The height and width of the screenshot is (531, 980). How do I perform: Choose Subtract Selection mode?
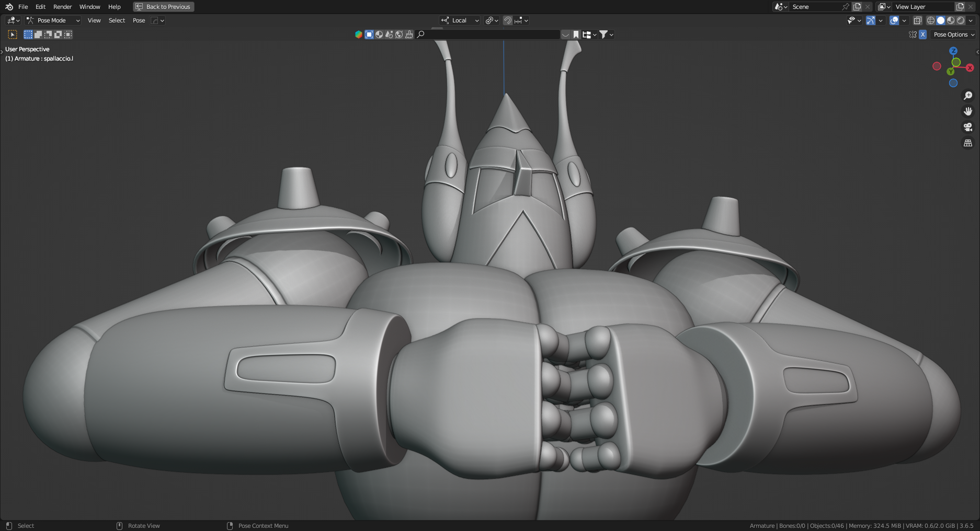click(48, 34)
